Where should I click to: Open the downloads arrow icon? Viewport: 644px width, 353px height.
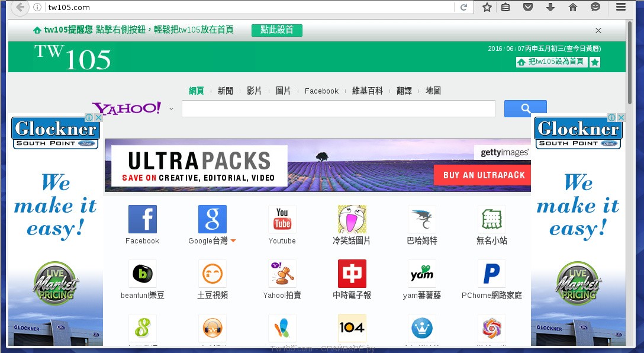(550, 7)
